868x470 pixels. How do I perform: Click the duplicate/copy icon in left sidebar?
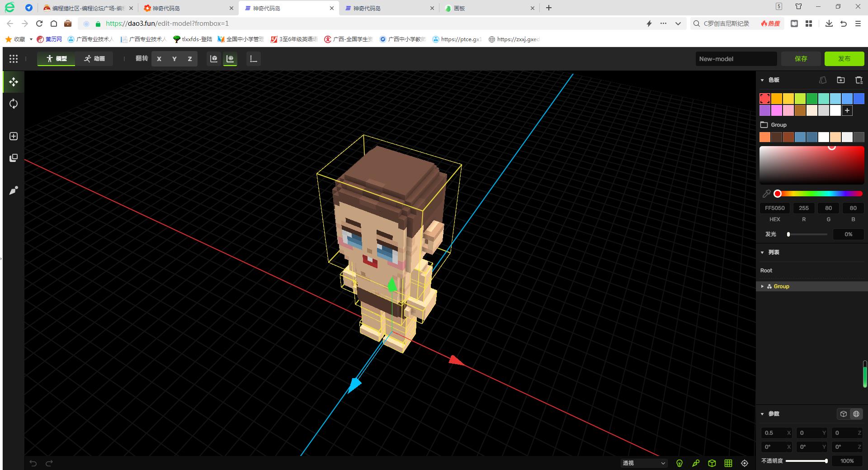14,158
